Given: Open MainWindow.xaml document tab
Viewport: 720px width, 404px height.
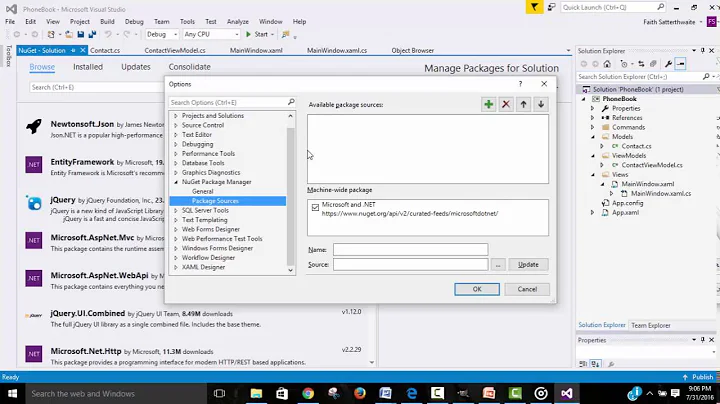Looking at the screenshot, I should click(x=256, y=50).
